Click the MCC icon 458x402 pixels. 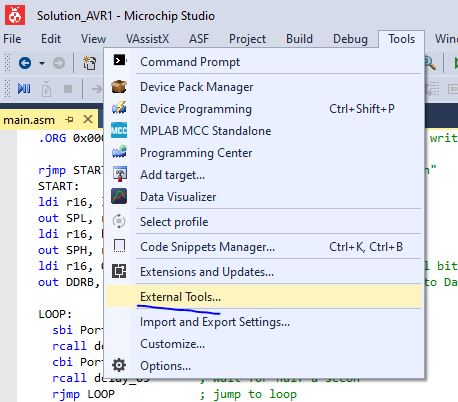[x=119, y=130]
